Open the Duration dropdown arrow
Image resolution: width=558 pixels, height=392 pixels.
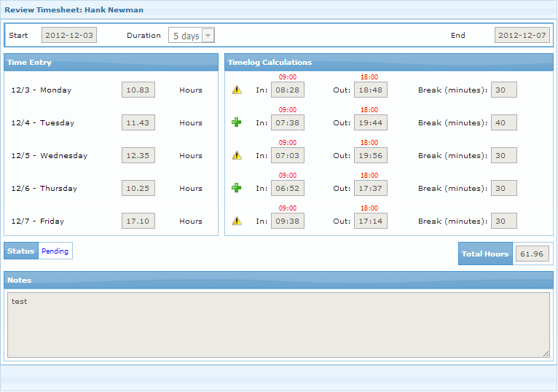pyautogui.click(x=208, y=36)
